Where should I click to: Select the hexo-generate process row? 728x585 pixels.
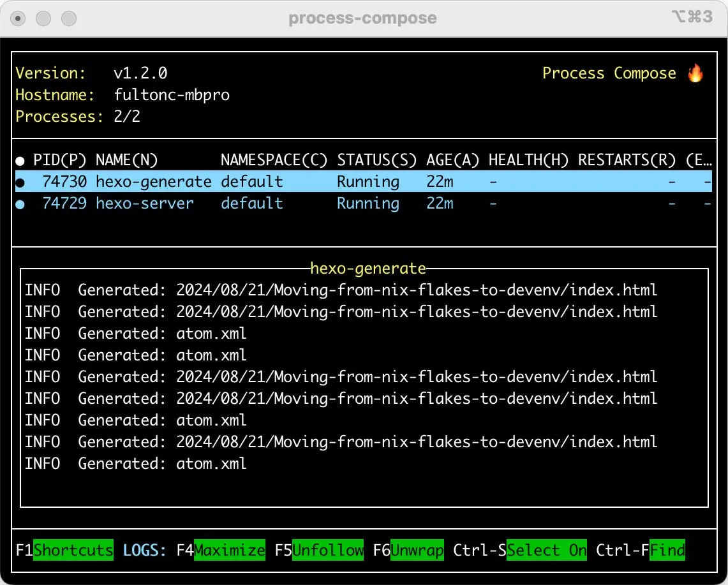coord(364,182)
